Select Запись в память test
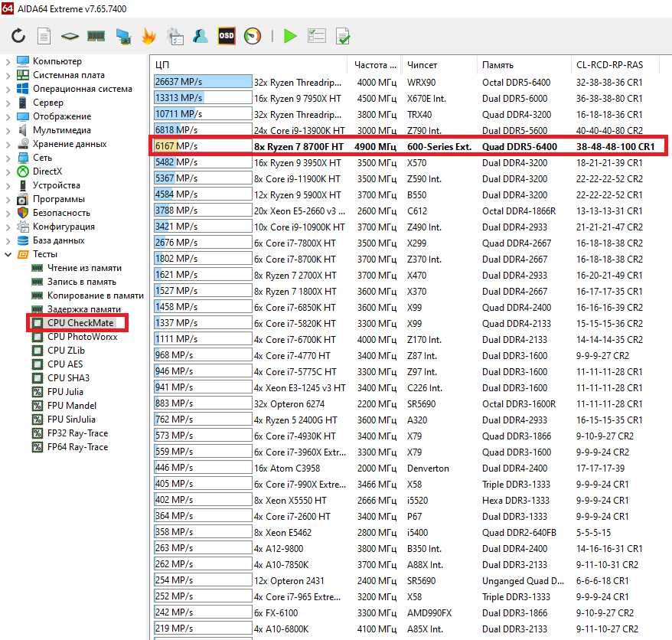The height and width of the screenshot is (640, 672). coord(81,282)
